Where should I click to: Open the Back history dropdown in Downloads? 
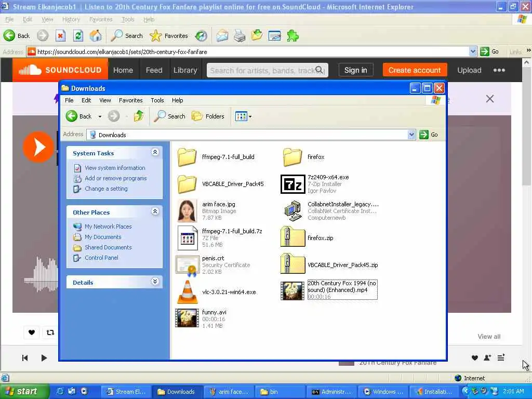(x=100, y=116)
